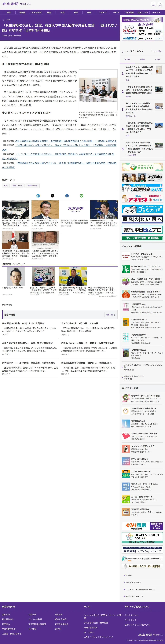Open もっと見る in the news ranking
The image size is (165, 644).
(x=158, y=51)
